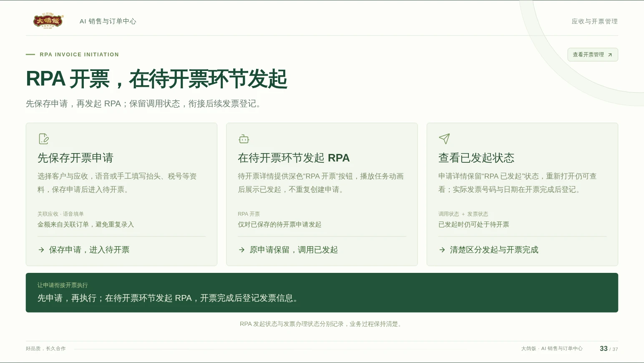Click description starting 选择客户与应收
The height and width of the screenshot is (363, 644).
117,183
